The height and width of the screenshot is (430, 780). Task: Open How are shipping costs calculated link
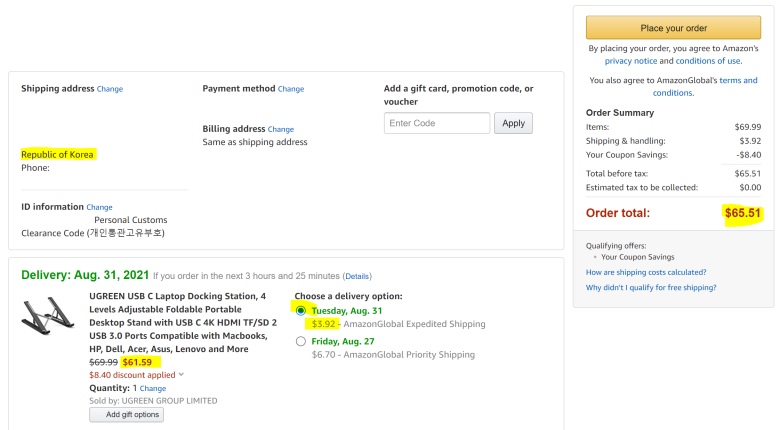(646, 272)
